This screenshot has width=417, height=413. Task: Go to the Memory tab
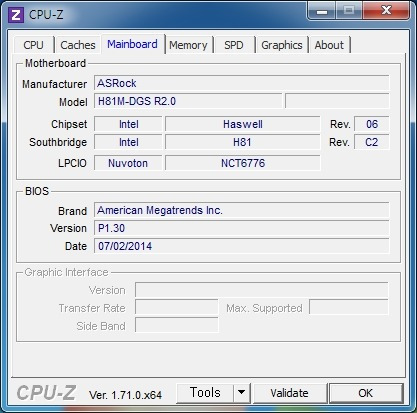pos(188,45)
